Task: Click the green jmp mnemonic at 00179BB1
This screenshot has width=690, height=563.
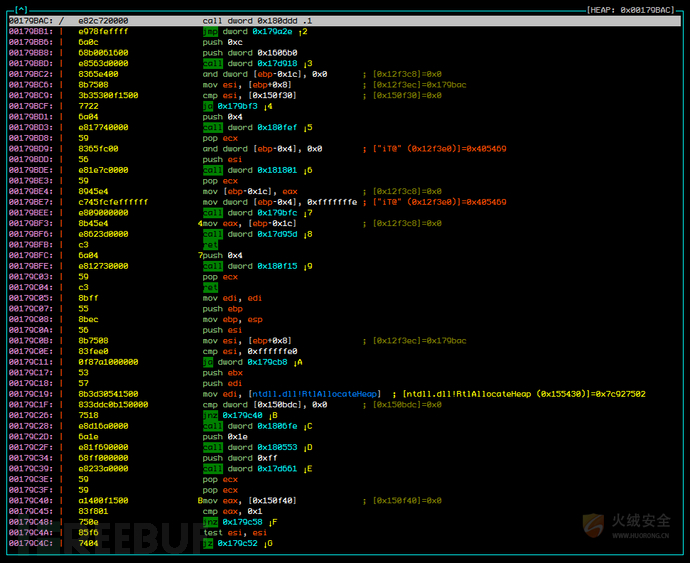Action: 210,32
